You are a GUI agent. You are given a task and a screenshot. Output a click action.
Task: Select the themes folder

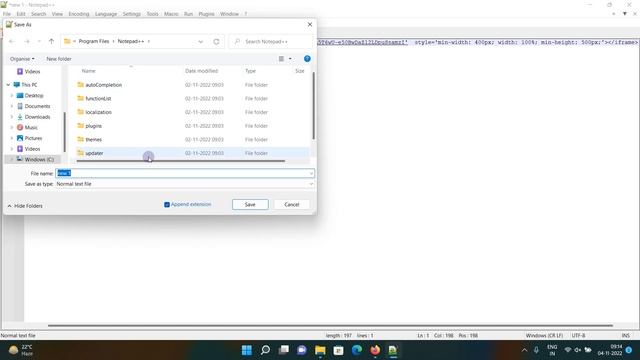click(93, 140)
